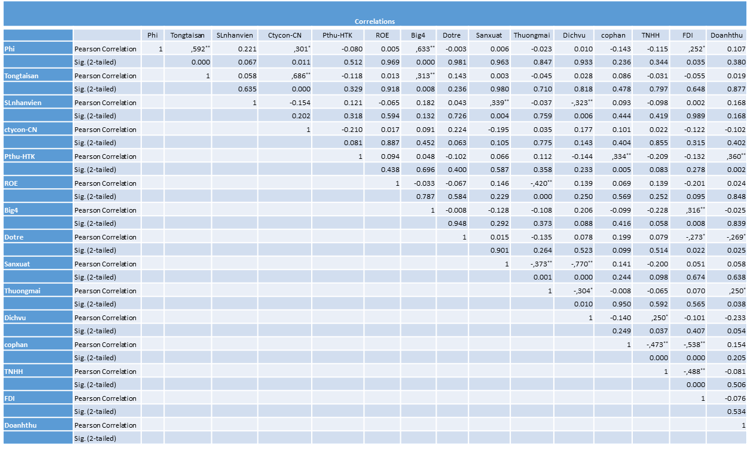Click the Sanxuat row label
This screenshot has width=747, height=449.
[x=16, y=264]
